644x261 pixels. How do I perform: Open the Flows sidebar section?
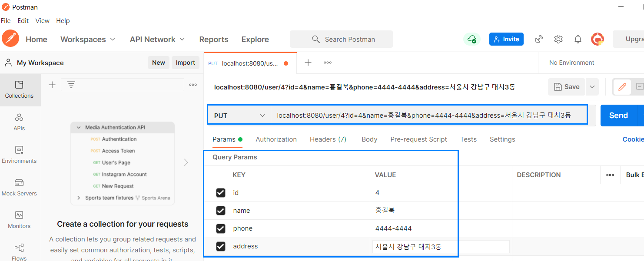pyautogui.click(x=19, y=252)
